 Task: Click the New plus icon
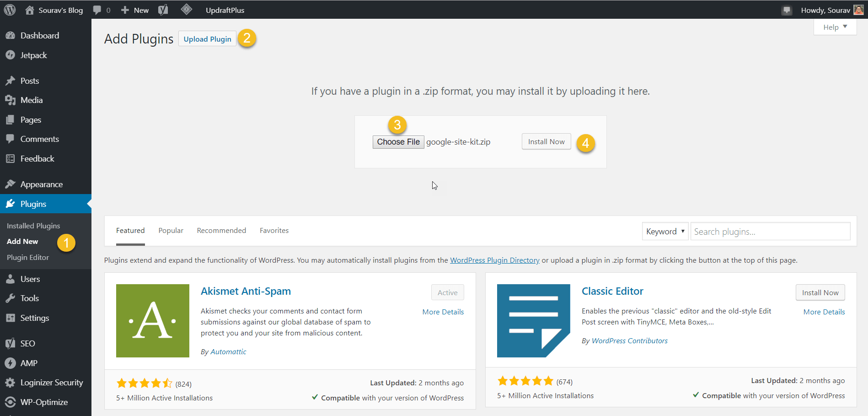pos(125,10)
